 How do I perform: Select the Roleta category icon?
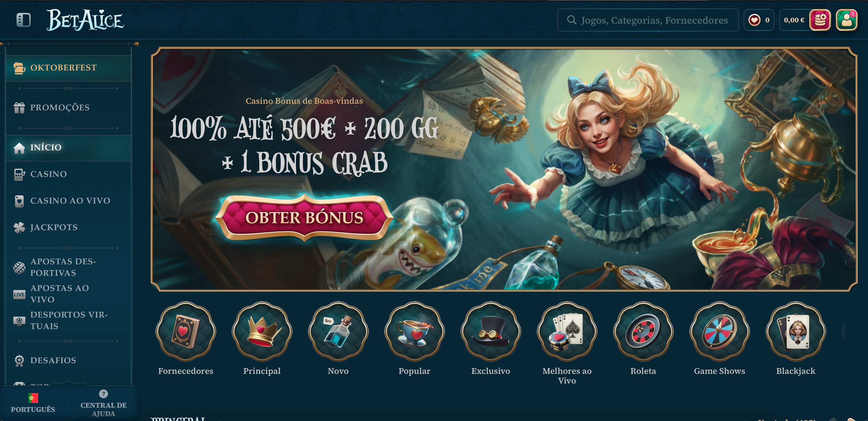coord(643,331)
